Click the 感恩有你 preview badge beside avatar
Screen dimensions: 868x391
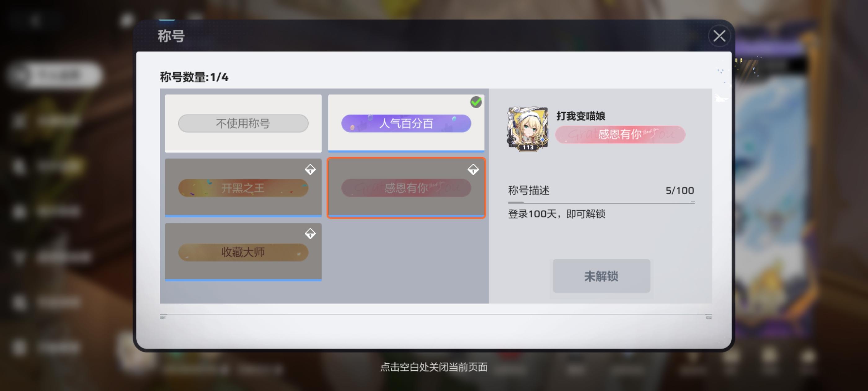[620, 134]
